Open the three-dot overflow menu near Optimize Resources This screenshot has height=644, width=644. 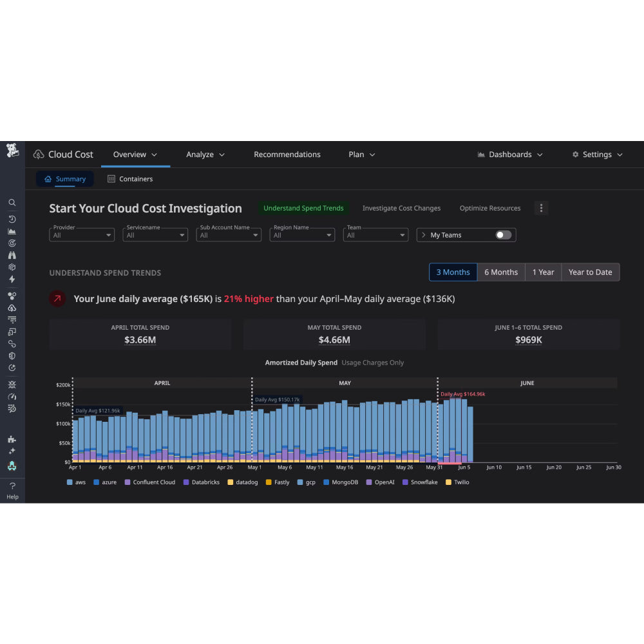tap(541, 208)
